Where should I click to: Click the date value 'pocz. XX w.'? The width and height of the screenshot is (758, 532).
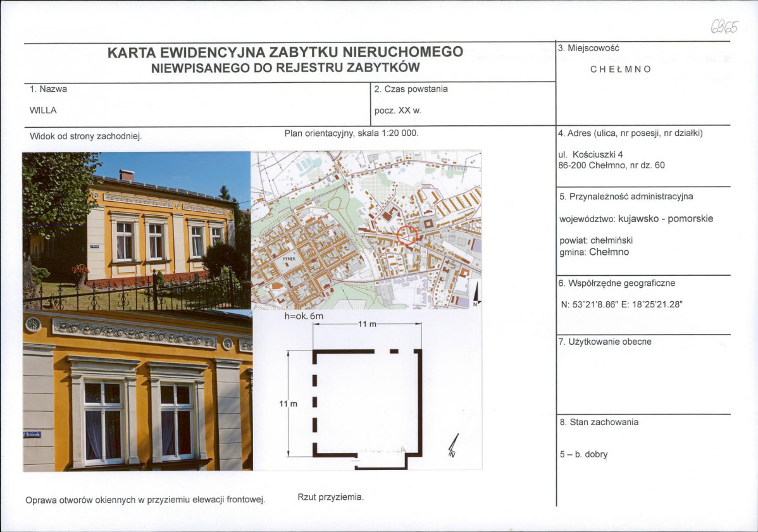point(398,110)
